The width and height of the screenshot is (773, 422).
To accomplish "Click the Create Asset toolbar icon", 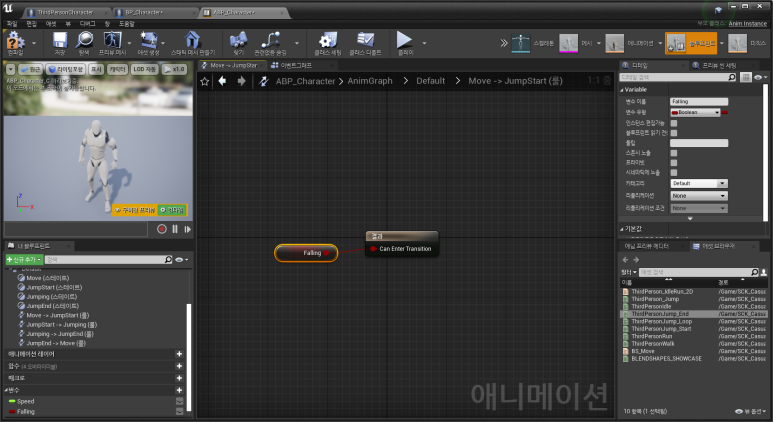I will coord(148,40).
